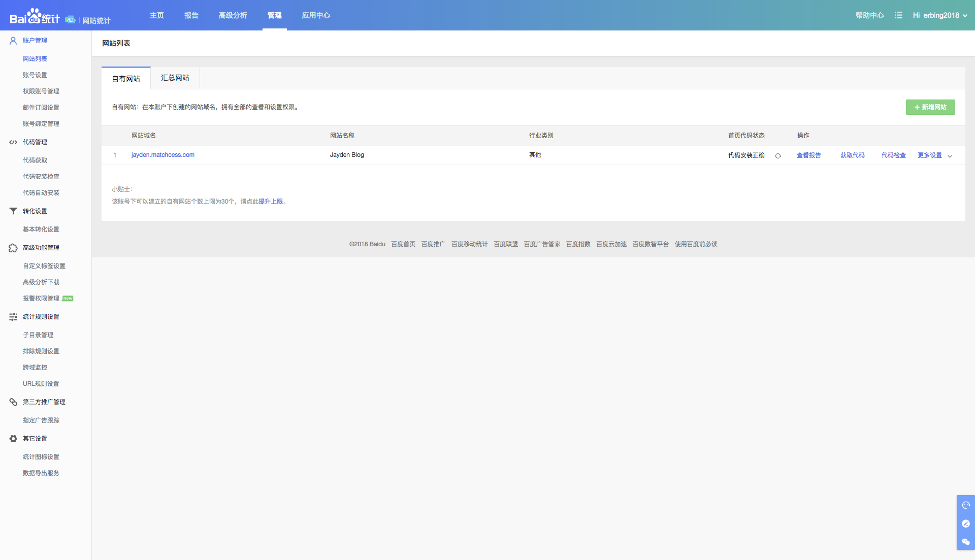Click the 转化设置 funnel icon
The height and width of the screenshot is (560, 975).
[x=13, y=211]
